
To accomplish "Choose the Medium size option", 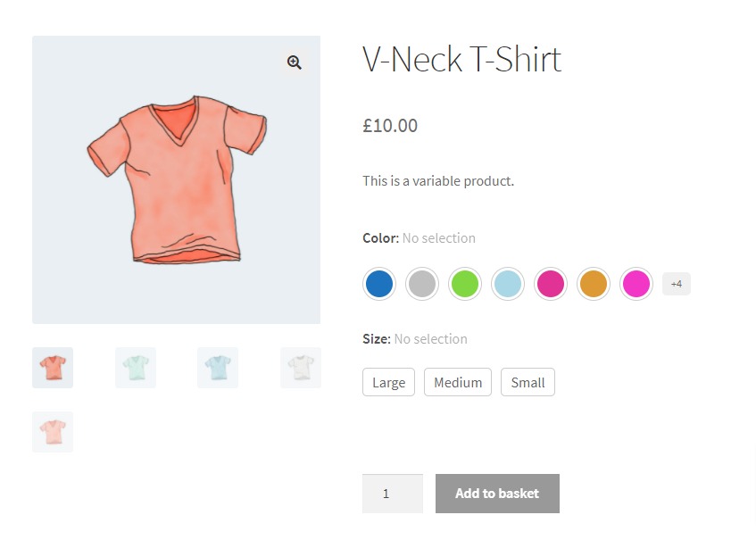I will click(x=457, y=382).
